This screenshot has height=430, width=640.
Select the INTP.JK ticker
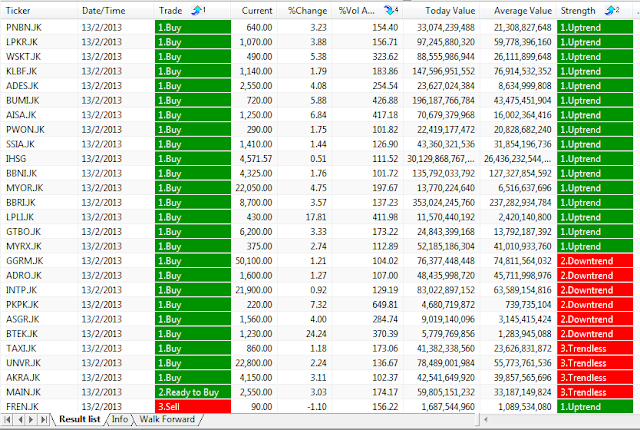tap(21, 290)
